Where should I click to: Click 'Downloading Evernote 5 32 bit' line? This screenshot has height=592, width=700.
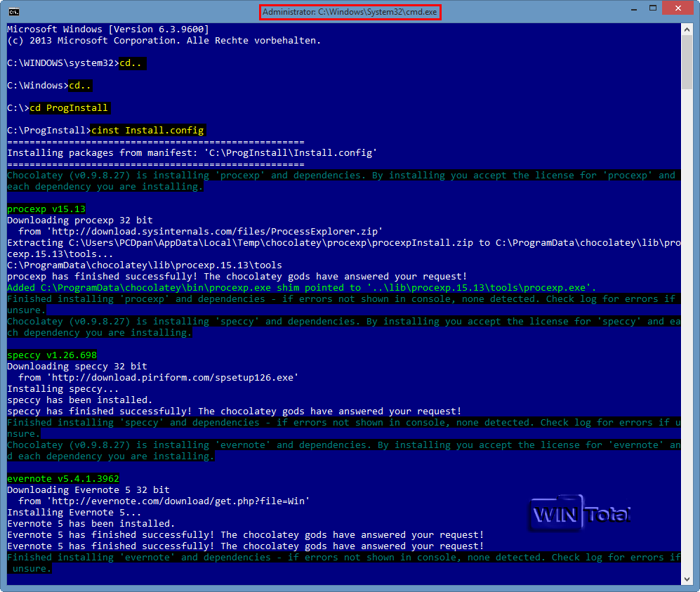(x=88, y=489)
